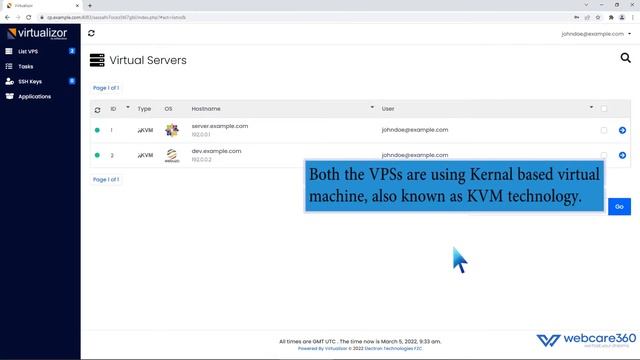Viewport: 640px width, 360px height.
Task: Click the search magnifier icon
Action: click(x=625, y=58)
